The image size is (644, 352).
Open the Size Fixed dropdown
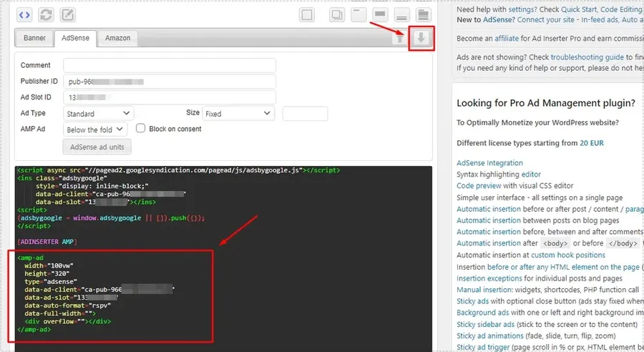(x=238, y=113)
